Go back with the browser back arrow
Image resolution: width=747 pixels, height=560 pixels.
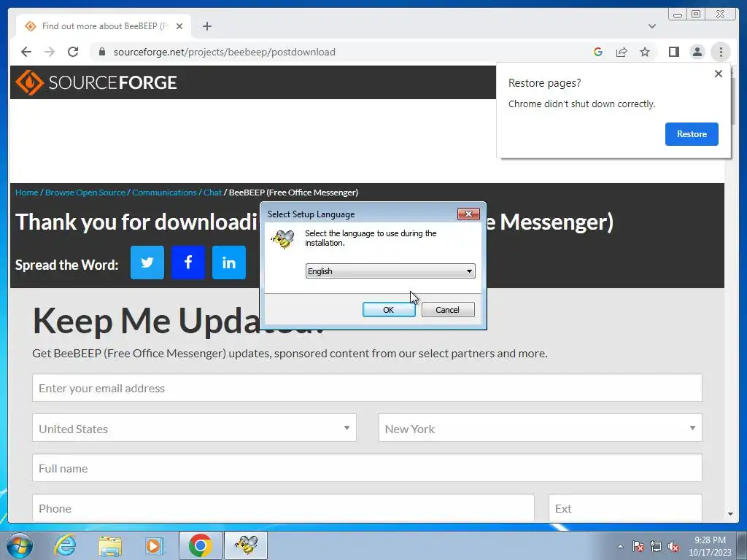[26, 52]
